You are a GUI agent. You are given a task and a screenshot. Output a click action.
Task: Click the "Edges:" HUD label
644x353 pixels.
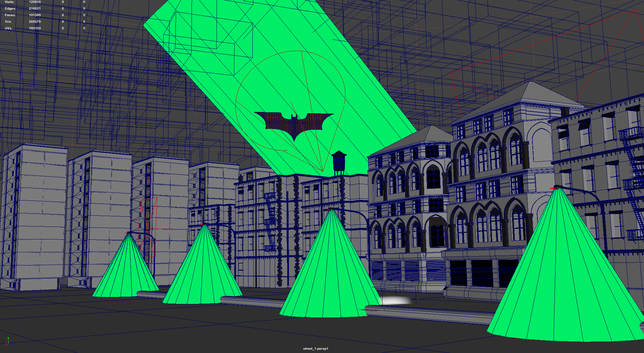pyautogui.click(x=10, y=9)
